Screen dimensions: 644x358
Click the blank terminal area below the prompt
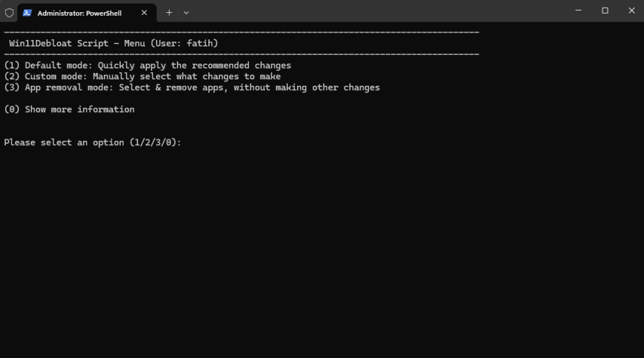tap(322, 250)
